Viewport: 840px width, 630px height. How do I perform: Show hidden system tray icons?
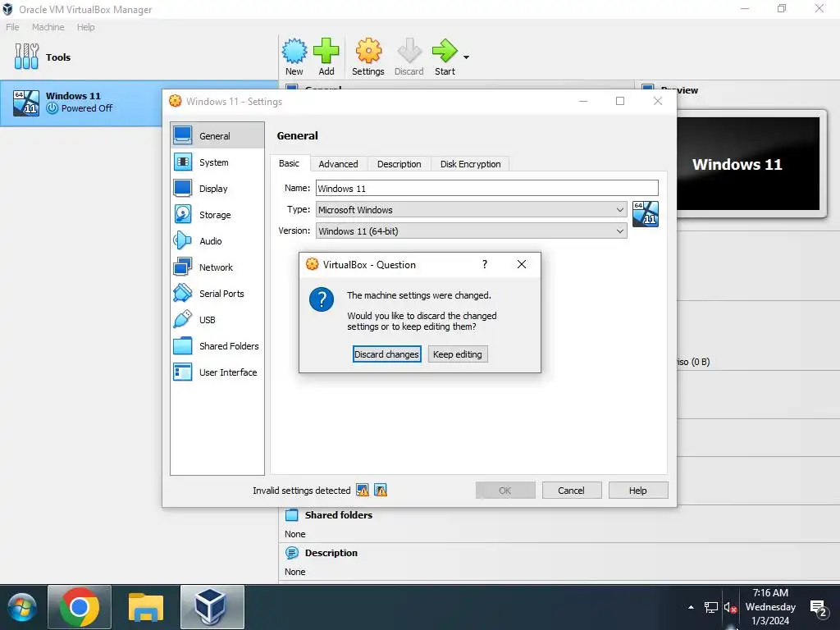pyautogui.click(x=691, y=607)
